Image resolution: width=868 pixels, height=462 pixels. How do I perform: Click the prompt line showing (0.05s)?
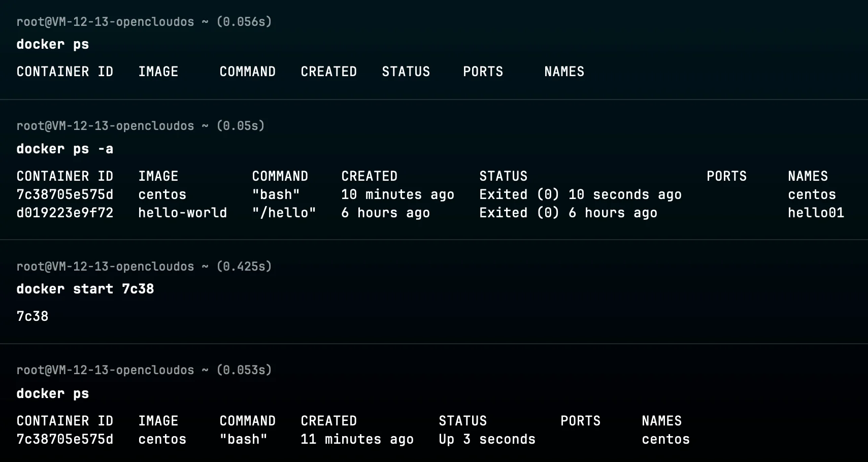click(140, 126)
